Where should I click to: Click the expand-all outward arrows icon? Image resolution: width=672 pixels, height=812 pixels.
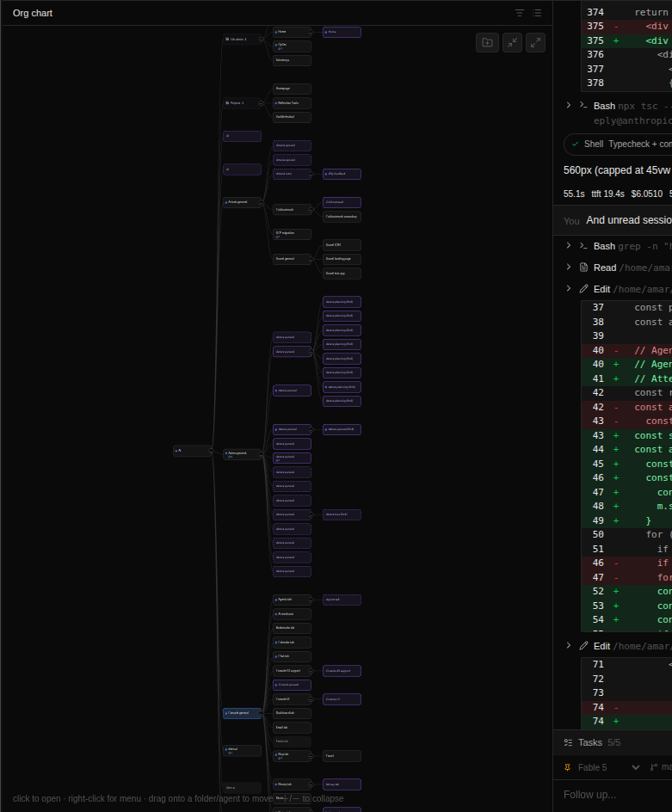click(x=535, y=42)
